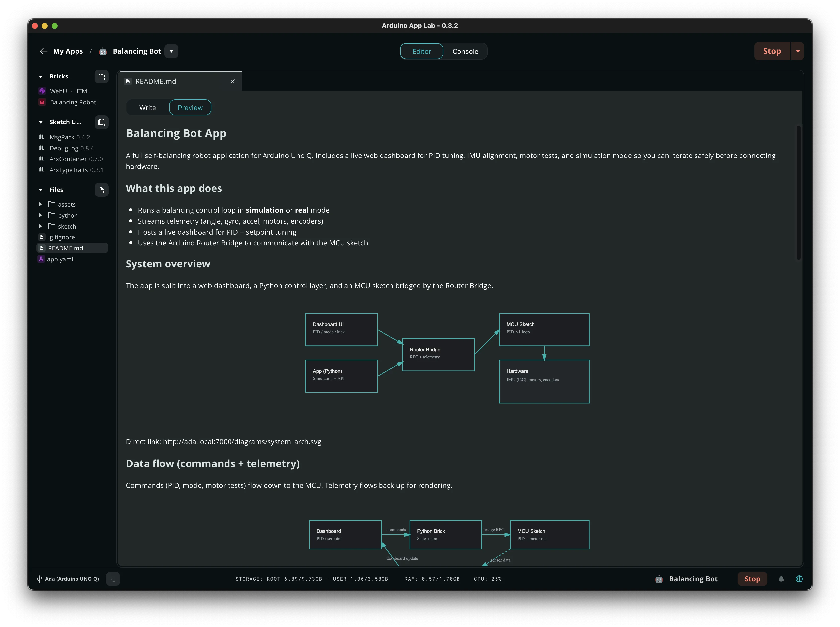Expand the sketch folder
Viewport: 840px width, 627px height.
pos(40,227)
